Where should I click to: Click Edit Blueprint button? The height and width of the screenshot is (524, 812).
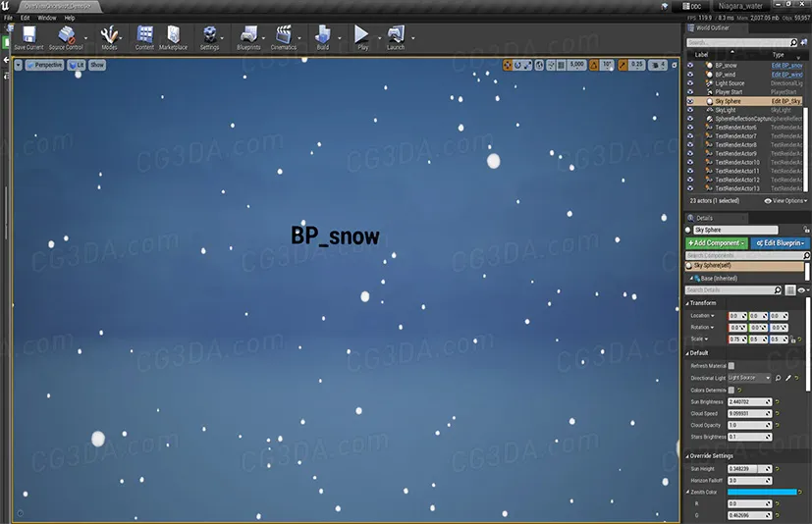pyautogui.click(x=780, y=242)
